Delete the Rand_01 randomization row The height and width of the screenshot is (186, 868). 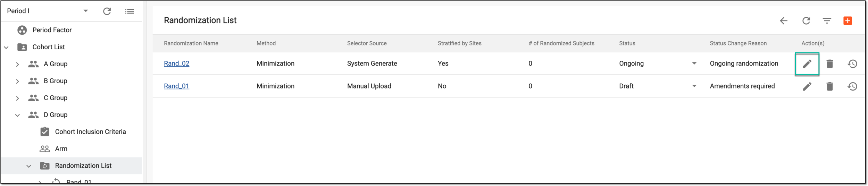pyautogui.click(x=830, y=86)
